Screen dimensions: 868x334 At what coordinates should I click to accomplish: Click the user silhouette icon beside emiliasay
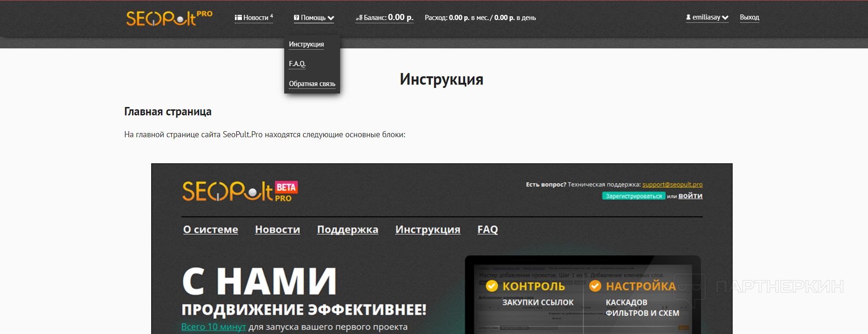pyautogui.click(x=688, y=17)
